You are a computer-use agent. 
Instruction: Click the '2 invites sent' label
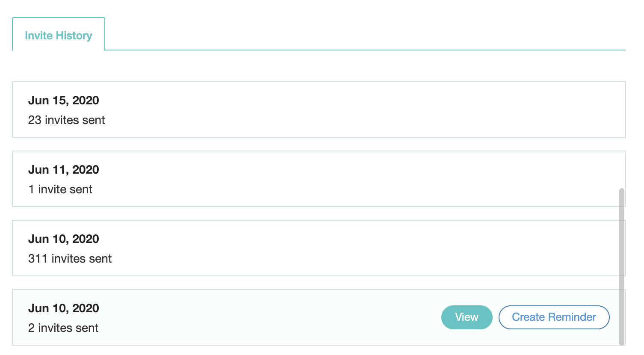63,328
